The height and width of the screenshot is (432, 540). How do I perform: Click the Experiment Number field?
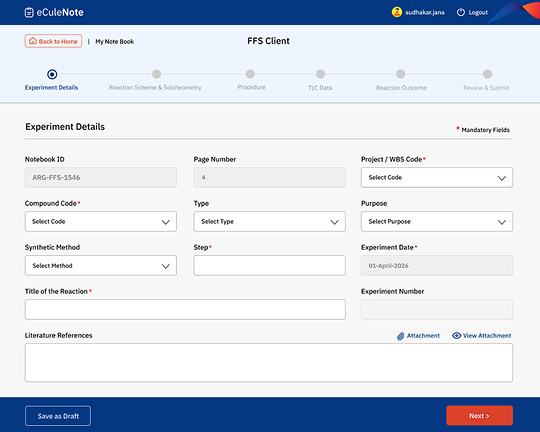(437, 309)
